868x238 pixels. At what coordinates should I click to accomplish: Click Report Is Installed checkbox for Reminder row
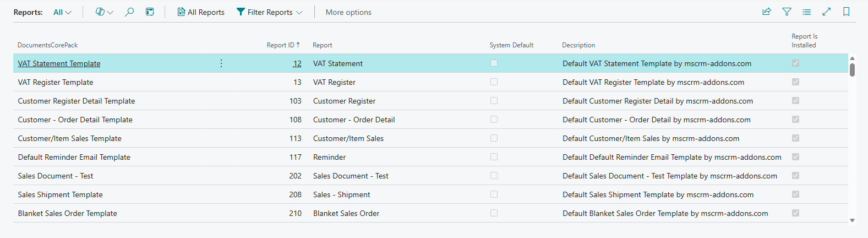[x=795, y=157]
